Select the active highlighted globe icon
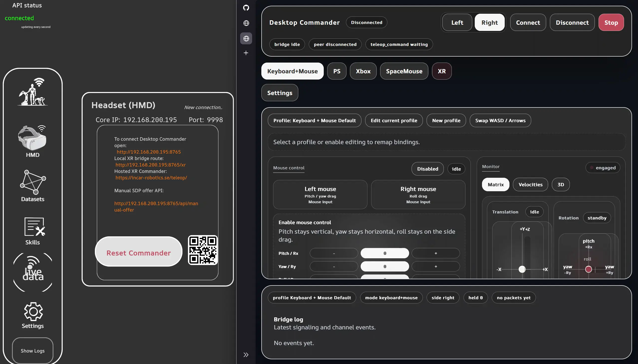The height and width of the screenshot is (364, 638). pos(246,38)
